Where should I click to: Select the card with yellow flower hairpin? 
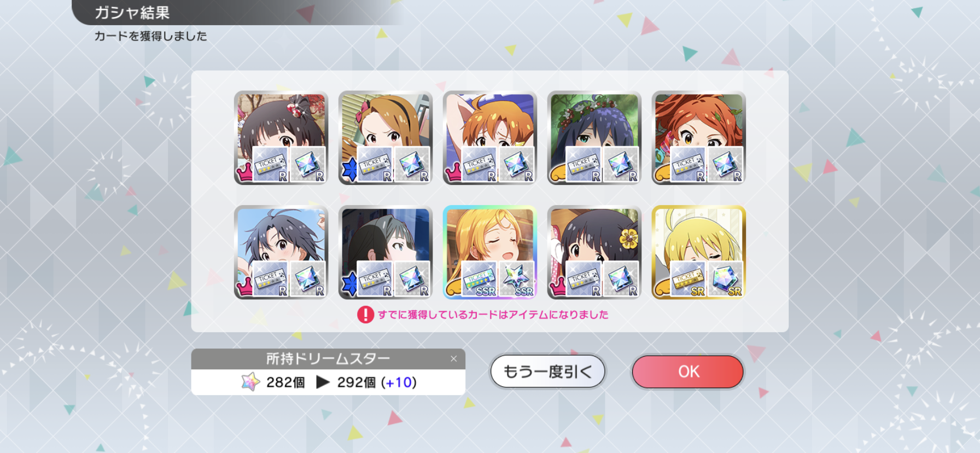pos(594,252)
